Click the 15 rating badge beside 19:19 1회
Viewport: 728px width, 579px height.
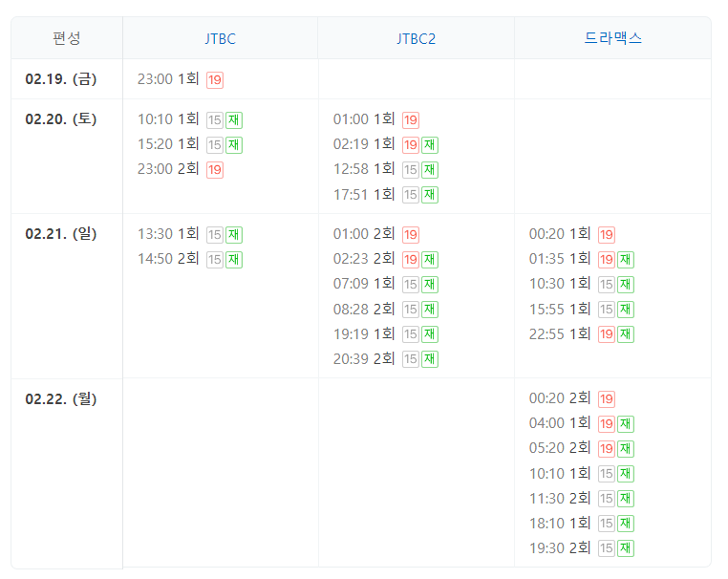click(x=411, y=334)
